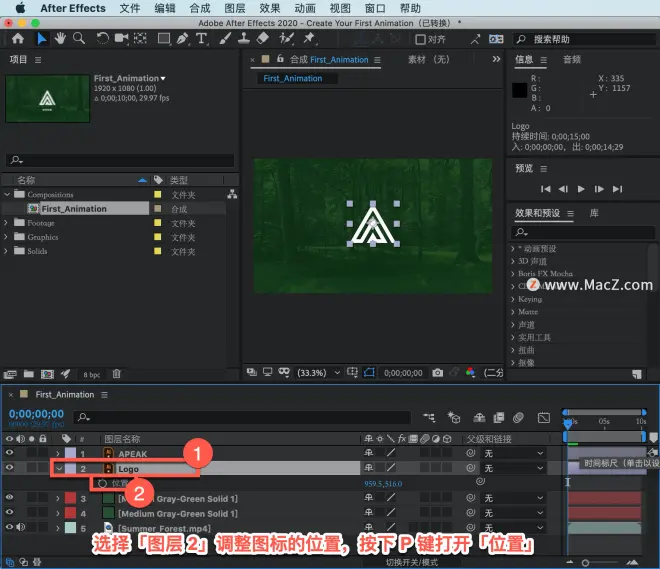Click the 8 bpc color depth button

[x=92, y=375]
